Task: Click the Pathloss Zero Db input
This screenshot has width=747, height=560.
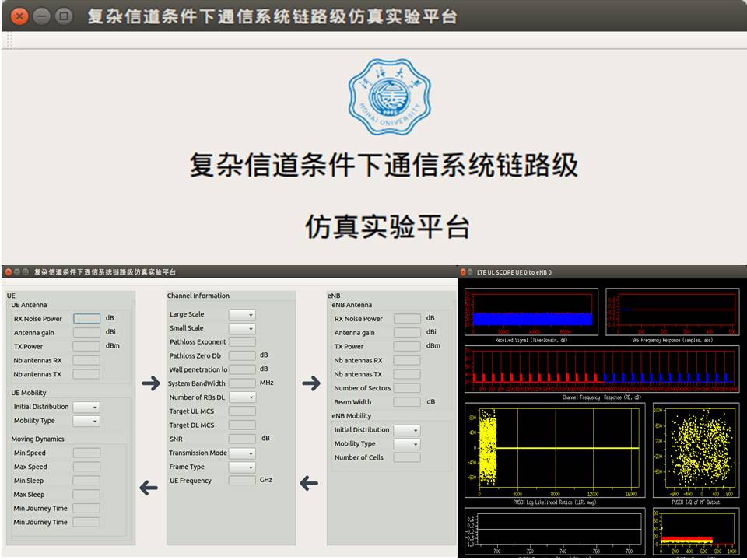Action: pyautogui.click(x=242, y=355)
